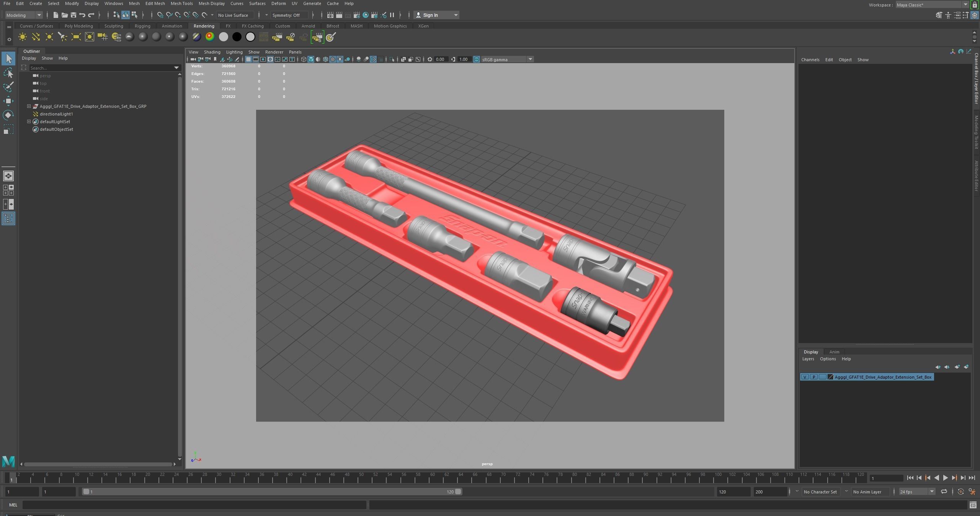980x516 pixels.
Task: Click the redo arrow icon
Action: click(91, 15)
